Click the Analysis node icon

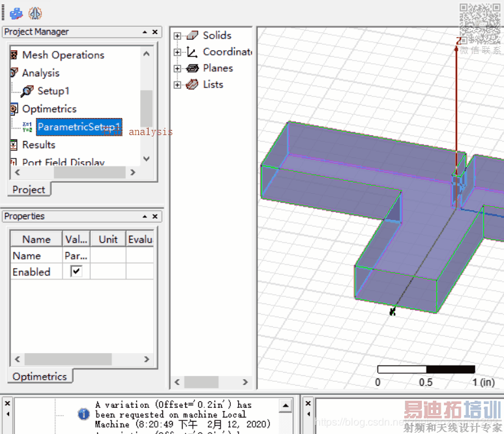coord(14,72)
